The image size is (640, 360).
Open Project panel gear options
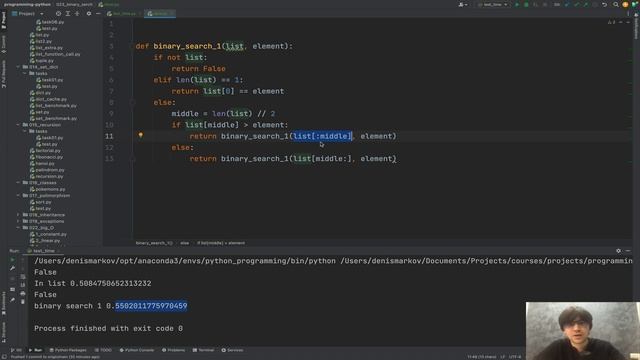coord(89,13)
